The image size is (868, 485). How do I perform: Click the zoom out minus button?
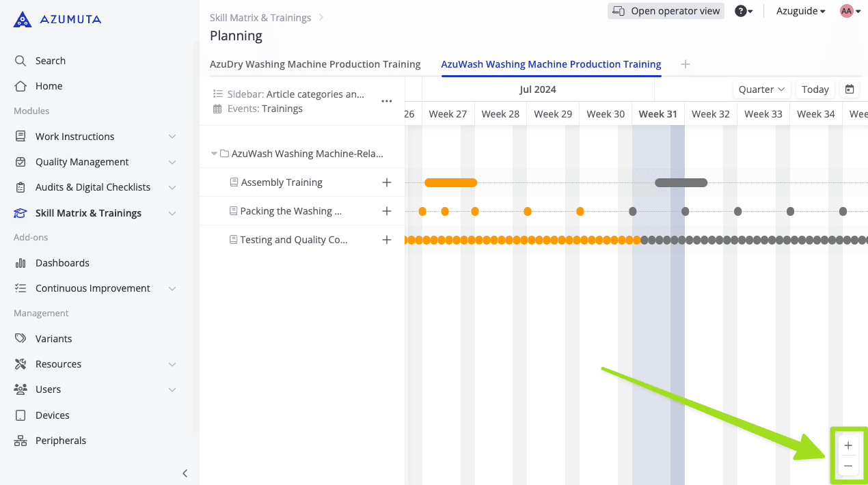click(x=848, y=466)
